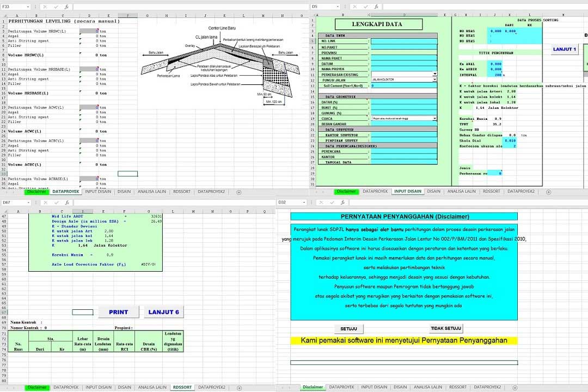This screenshot has width=588, height=392.
Task: Select the Skala Dial value cell 0.010
Action: pos(509,140)
